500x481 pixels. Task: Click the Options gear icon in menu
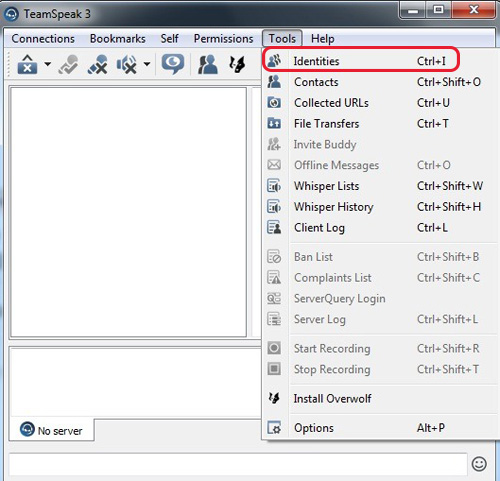[274, 428]
